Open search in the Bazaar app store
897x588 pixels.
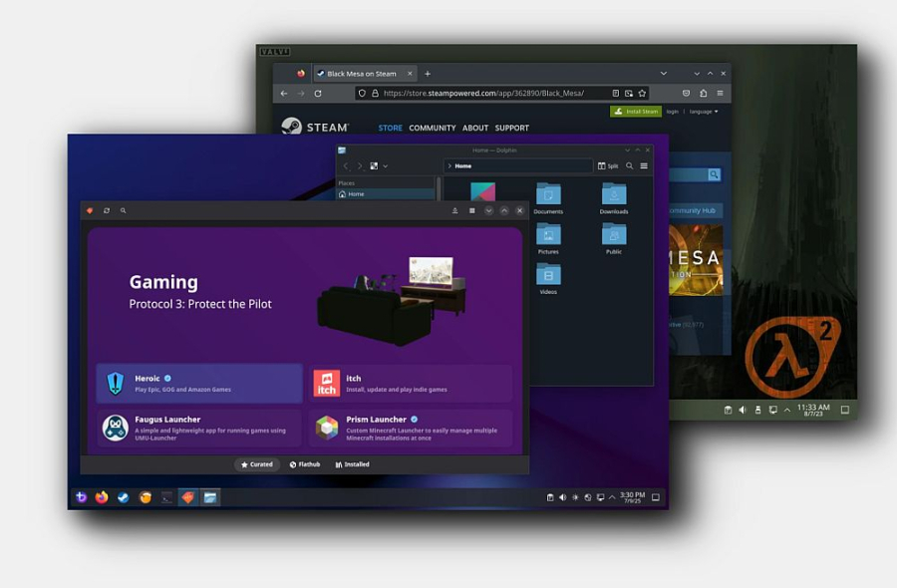pyautogui.click(x=123, y=210)
